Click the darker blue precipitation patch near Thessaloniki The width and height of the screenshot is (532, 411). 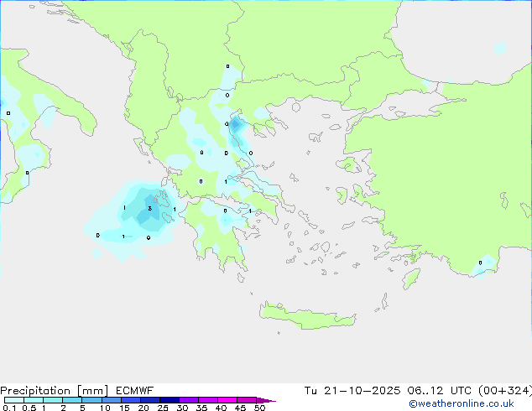[x=236, y=125]
